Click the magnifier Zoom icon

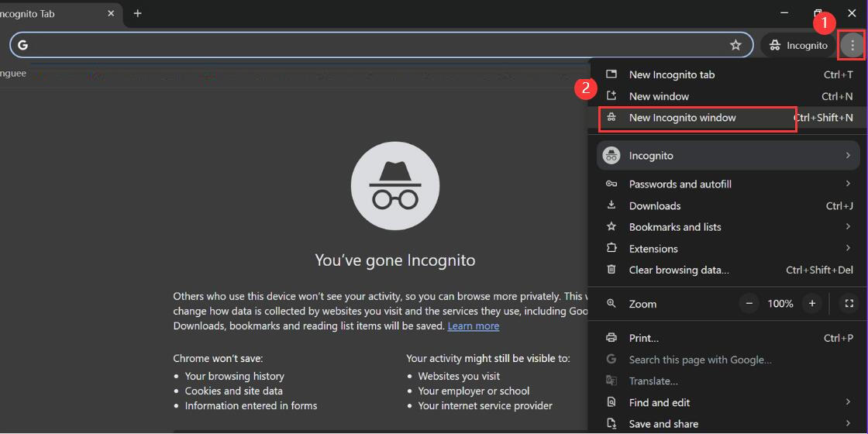(611, 303)
